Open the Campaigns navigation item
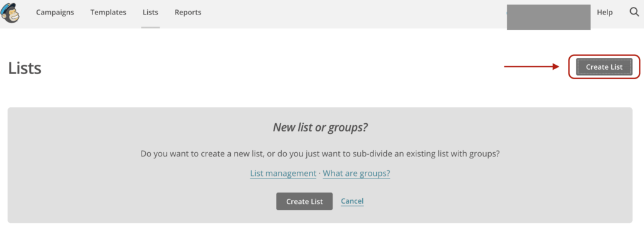Viewport: 644px width, 232px height. (55, 13)
